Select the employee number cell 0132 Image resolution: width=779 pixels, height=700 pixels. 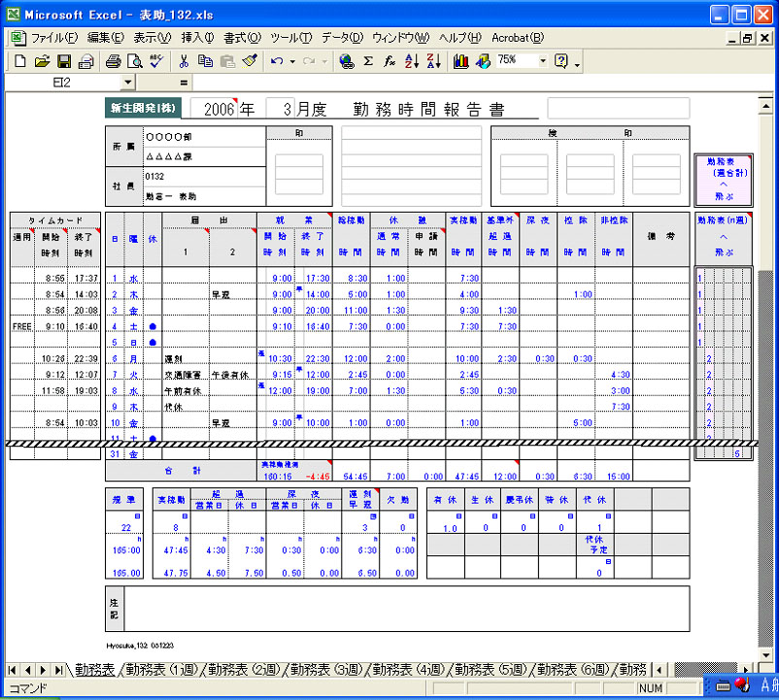coord(205,177)
